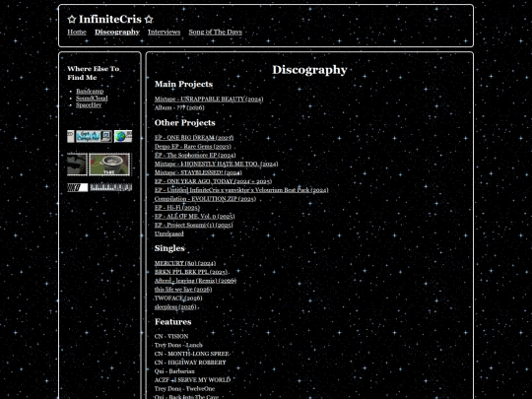
Task: Open the Interviews page
Action: point(164,32)
